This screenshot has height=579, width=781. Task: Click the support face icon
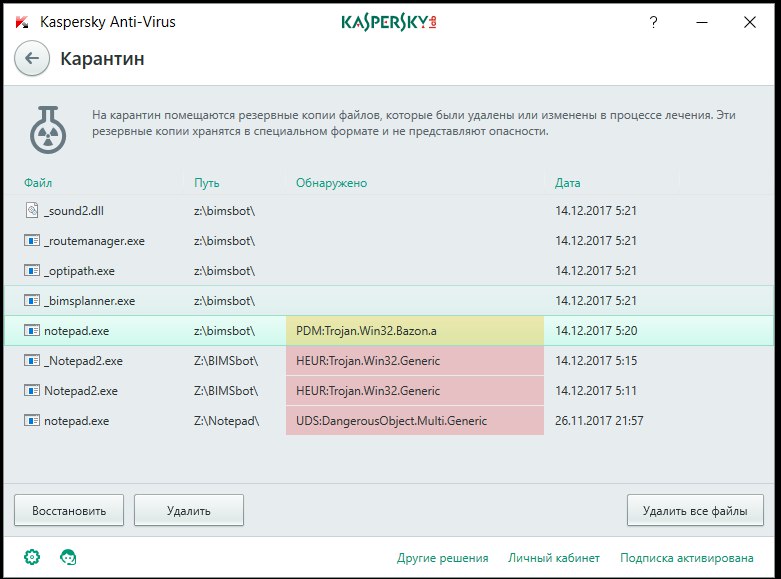tap(69, 557)
